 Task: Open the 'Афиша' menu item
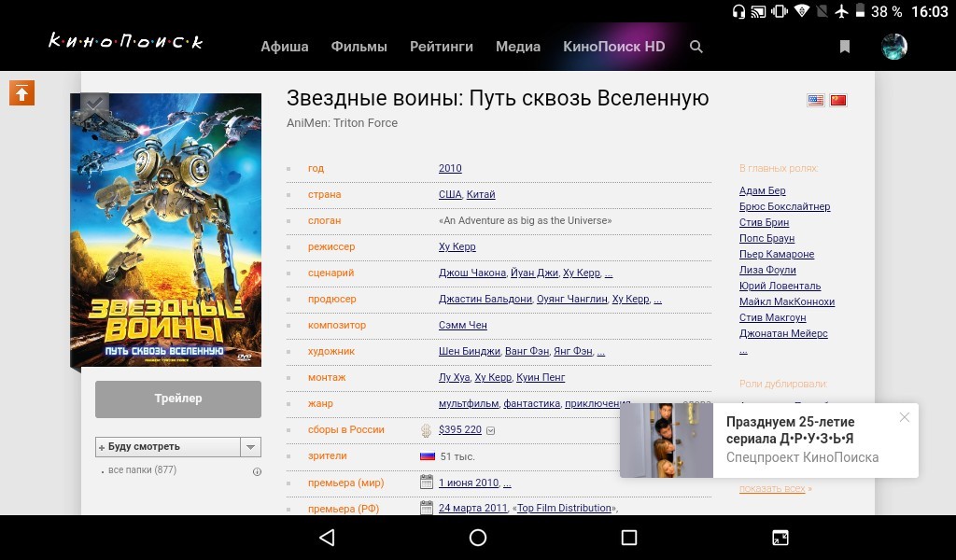coord(285,47)
